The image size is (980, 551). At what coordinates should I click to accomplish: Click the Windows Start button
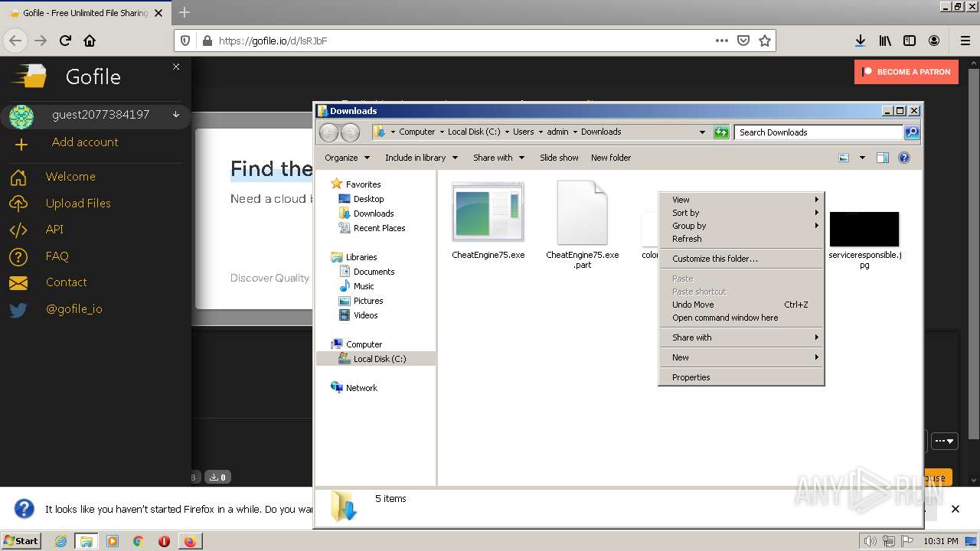tap(21, 540)
